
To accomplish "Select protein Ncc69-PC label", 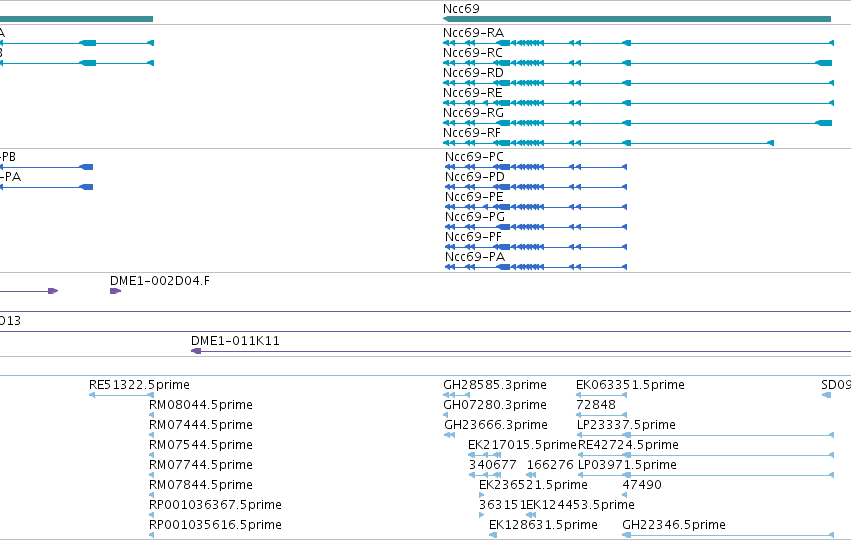I will pyautogui.click(x=474, y=157).
